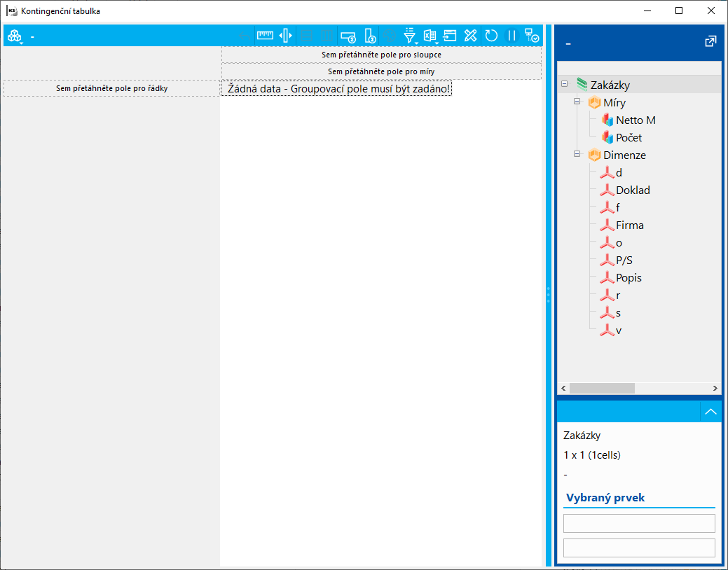The image size is (728, 570).
Task: Collapse the Dimenze tree node
Action: pos(577,153)
